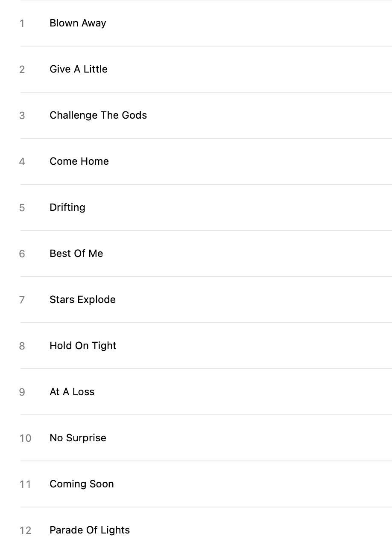Select track number 9

[x=22, y=392]
